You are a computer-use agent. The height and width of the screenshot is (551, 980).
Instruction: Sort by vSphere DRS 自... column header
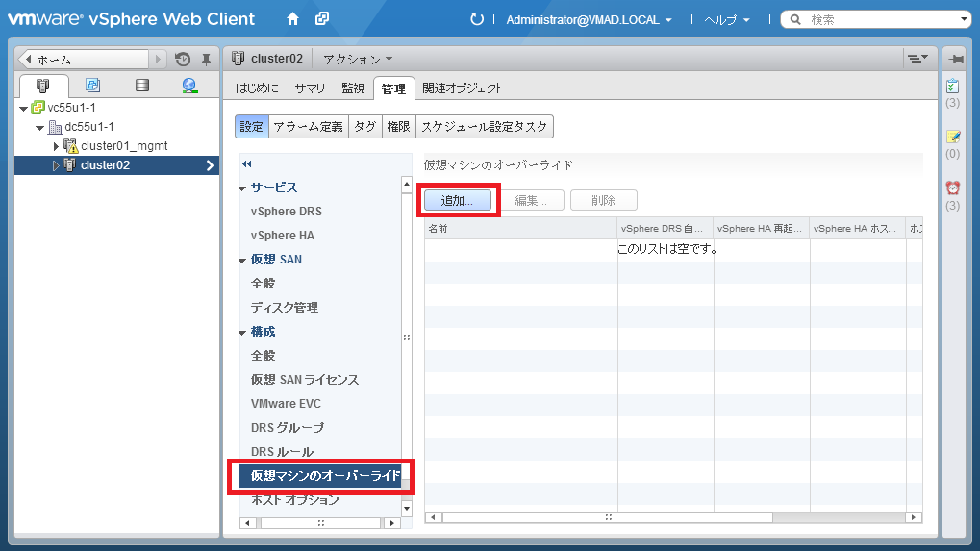coord(665,229)
